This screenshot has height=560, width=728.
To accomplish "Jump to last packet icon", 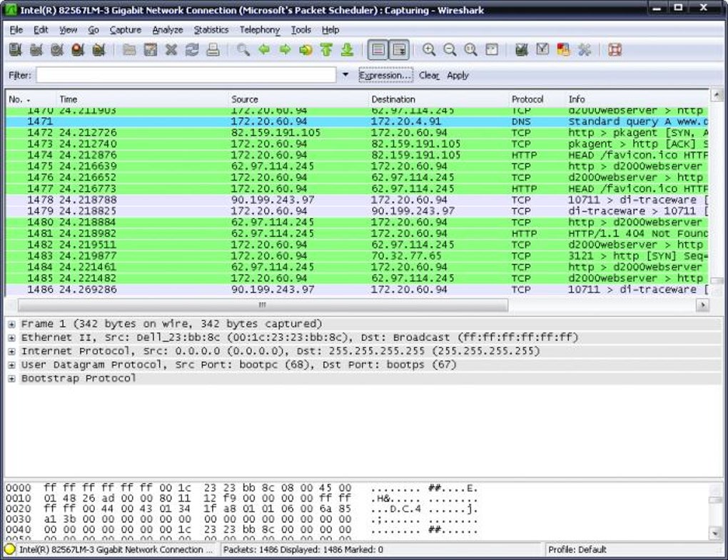I will (x=348, y=50).
